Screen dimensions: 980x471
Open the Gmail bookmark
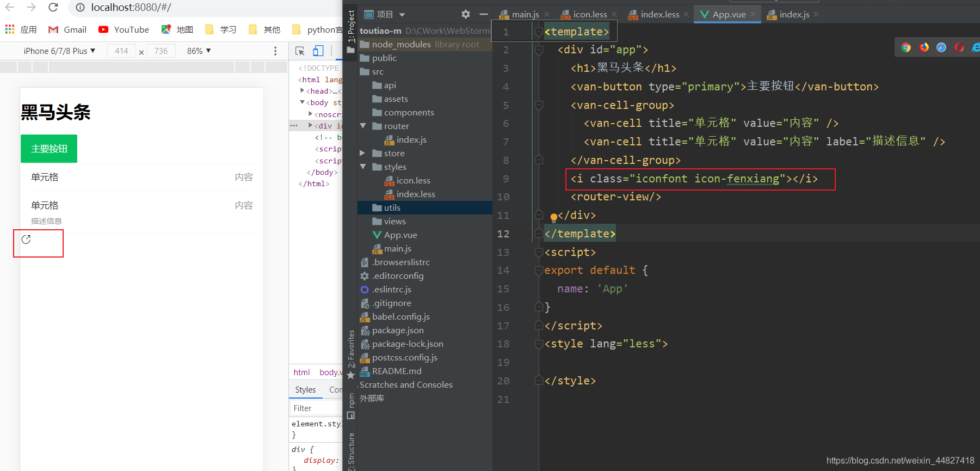(x=67, y=29)
